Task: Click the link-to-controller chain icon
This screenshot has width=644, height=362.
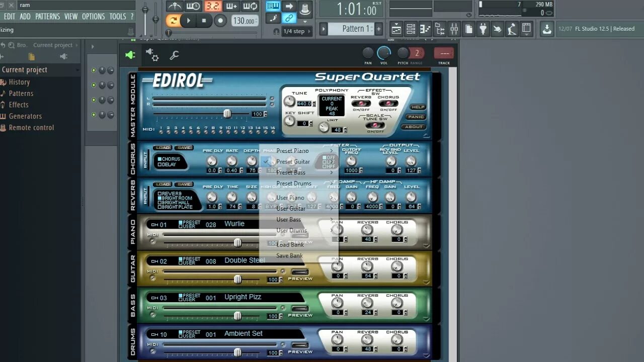Action: (289, 18)
